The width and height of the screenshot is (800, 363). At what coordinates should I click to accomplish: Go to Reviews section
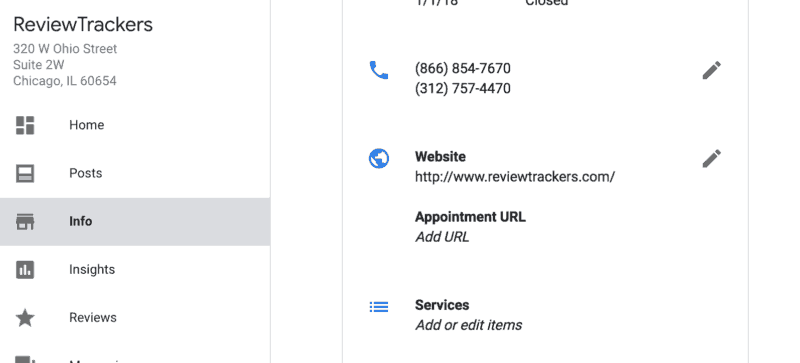[135, 318]
